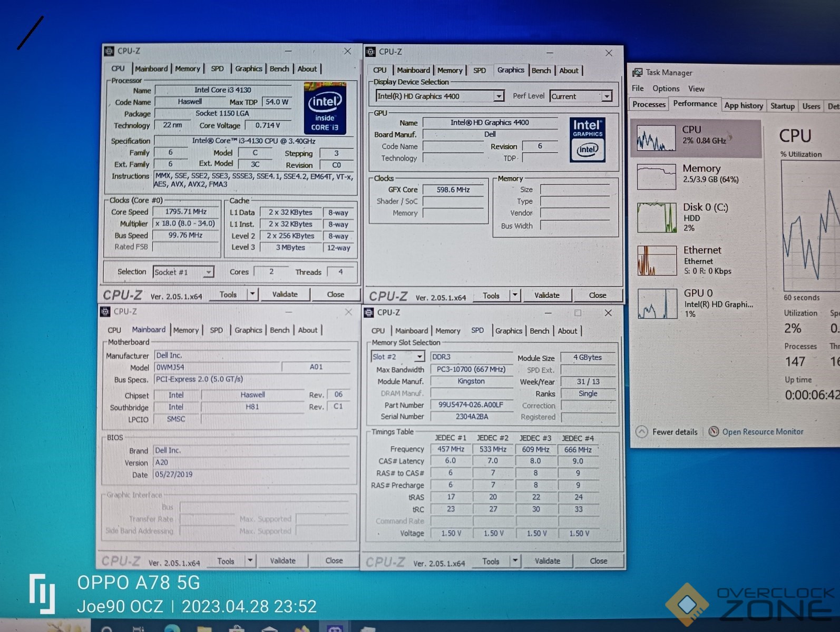The image size is (840, 632).
Task: Open the Intel HD Graphics 4400 device dropdown
Action: click(x=499, y=96)
